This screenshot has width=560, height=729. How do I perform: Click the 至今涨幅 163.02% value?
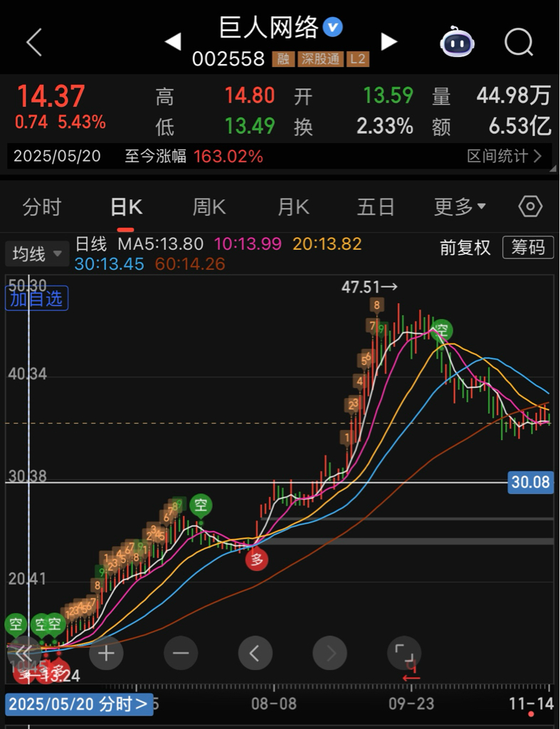point(228,156)
